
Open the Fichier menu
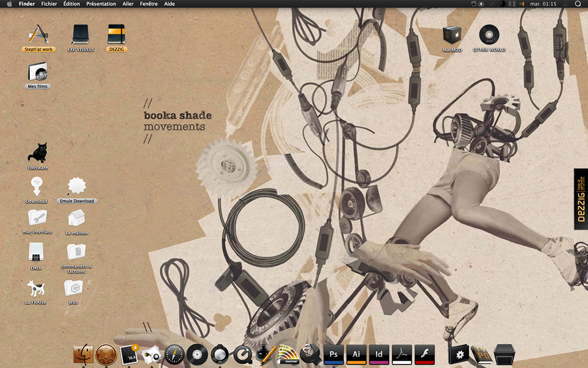[49, 4]
